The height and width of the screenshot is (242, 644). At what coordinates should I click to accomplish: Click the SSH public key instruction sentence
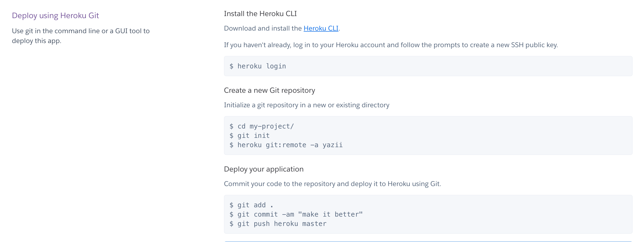coord(391,45)
